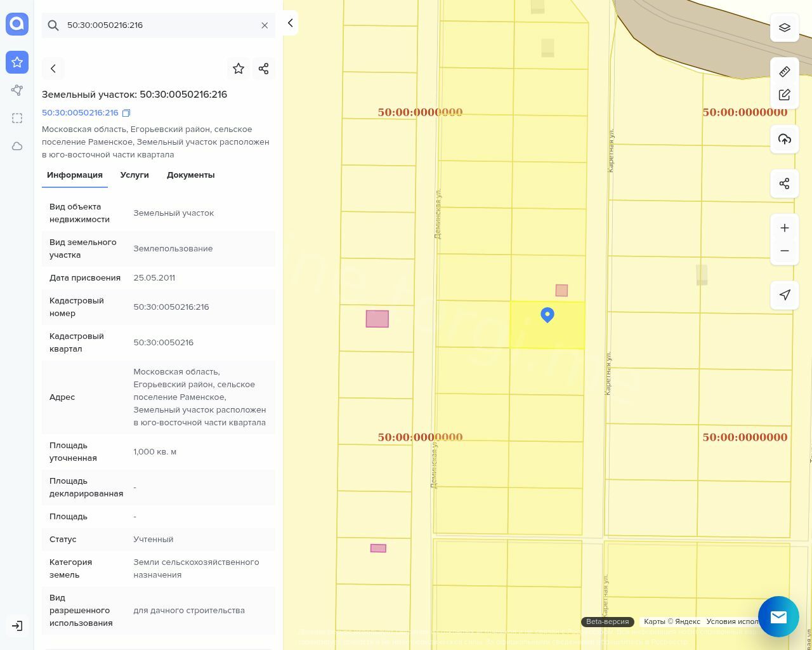Zoom in on the map
The image size is (812, 650).
pyautogui.click(x=784, y=228)
